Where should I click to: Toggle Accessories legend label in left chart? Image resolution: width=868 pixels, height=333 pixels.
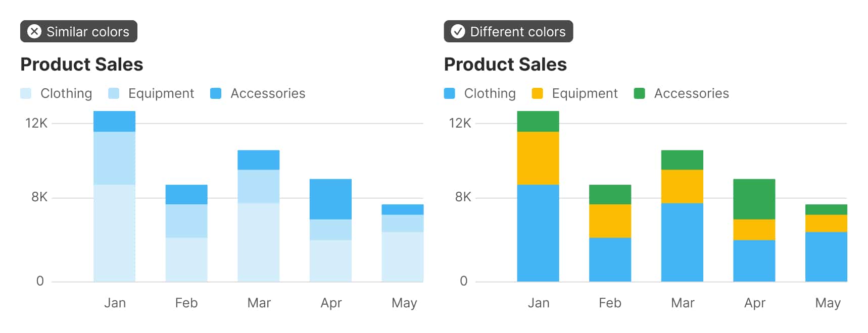(268, 93)
